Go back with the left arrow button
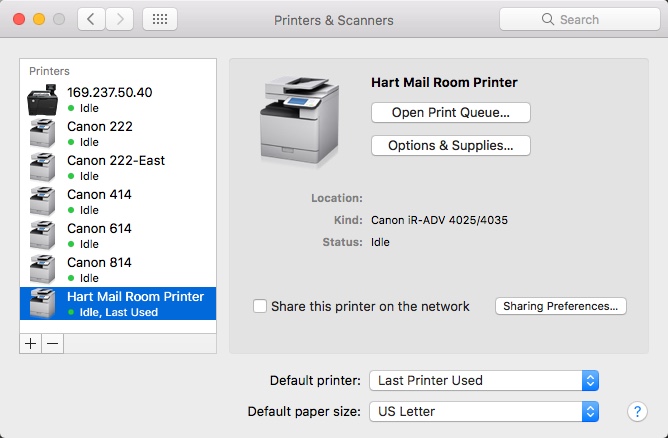 pos(92,19)
